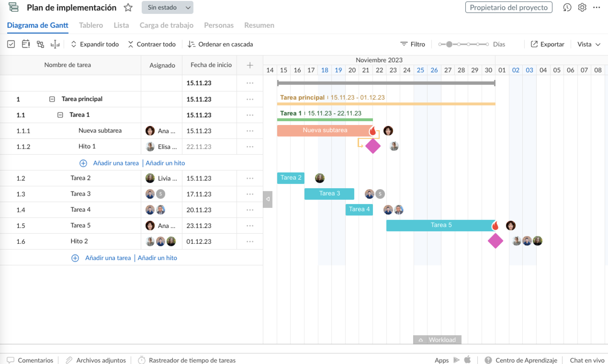Select the task completion checkbox icon in toolbar
Image resolution: width=608 pixels, height=364 pixels.
(x=11, y=44)
